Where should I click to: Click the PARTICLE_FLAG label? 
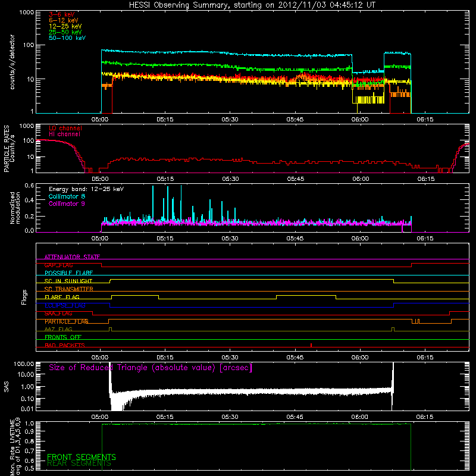pos(67,321)
